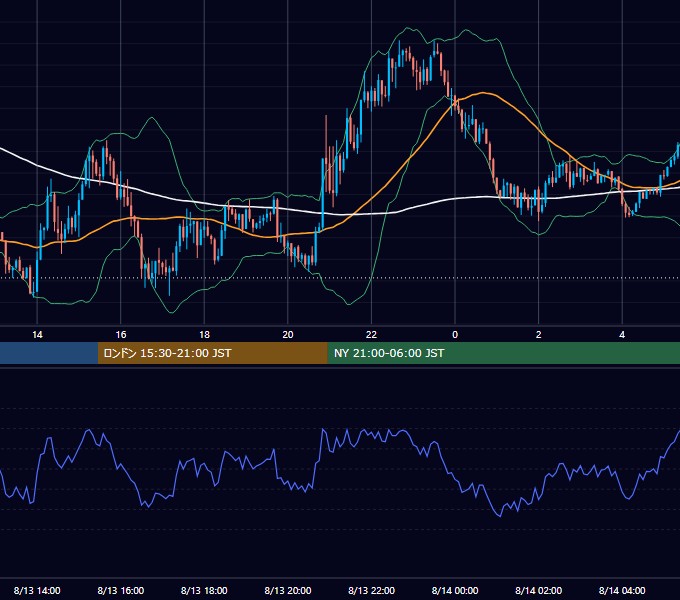Click hour label 0 on price chart axis

pyautogui.click(x=455, y=335)
